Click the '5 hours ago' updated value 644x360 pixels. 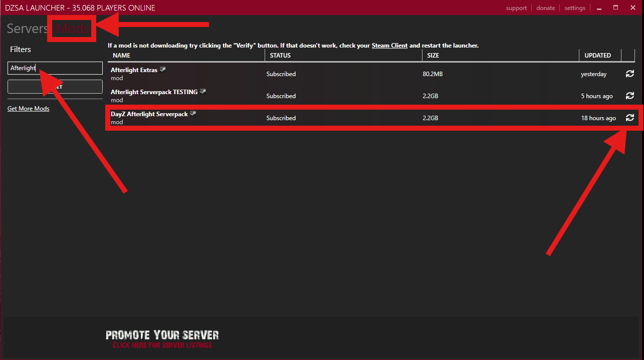pyautogui.click(x=597, y=96)
